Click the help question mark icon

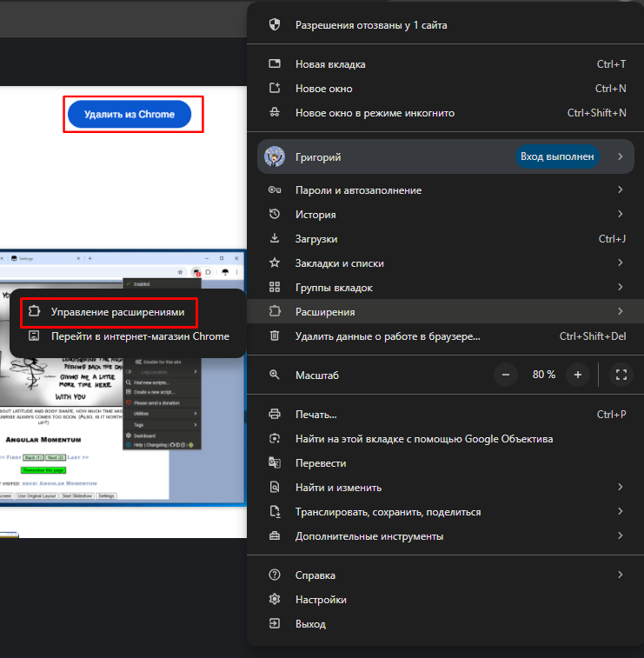tap(275, 575)
